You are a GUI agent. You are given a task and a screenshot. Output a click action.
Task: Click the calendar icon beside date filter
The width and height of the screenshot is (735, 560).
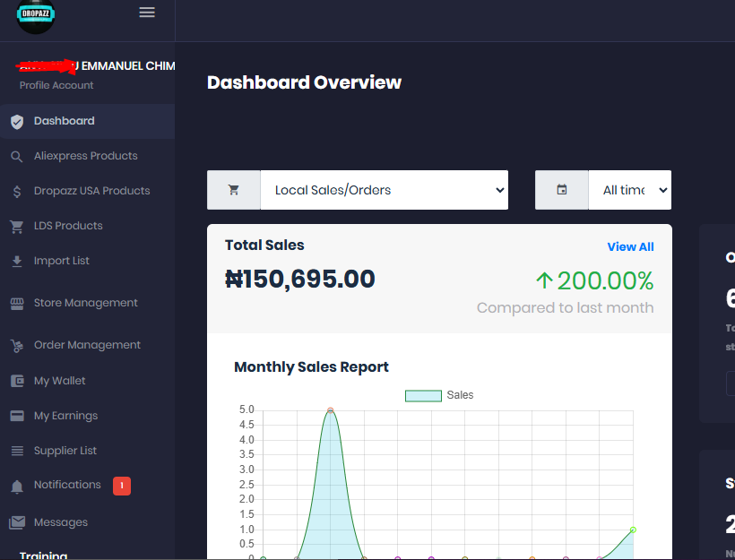tap(562, 190)
